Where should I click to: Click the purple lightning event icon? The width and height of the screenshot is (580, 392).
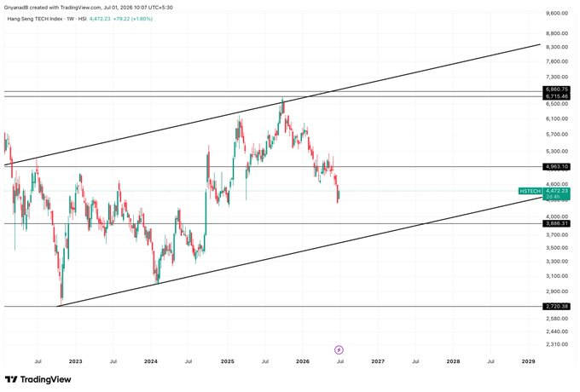coord(339,349)
